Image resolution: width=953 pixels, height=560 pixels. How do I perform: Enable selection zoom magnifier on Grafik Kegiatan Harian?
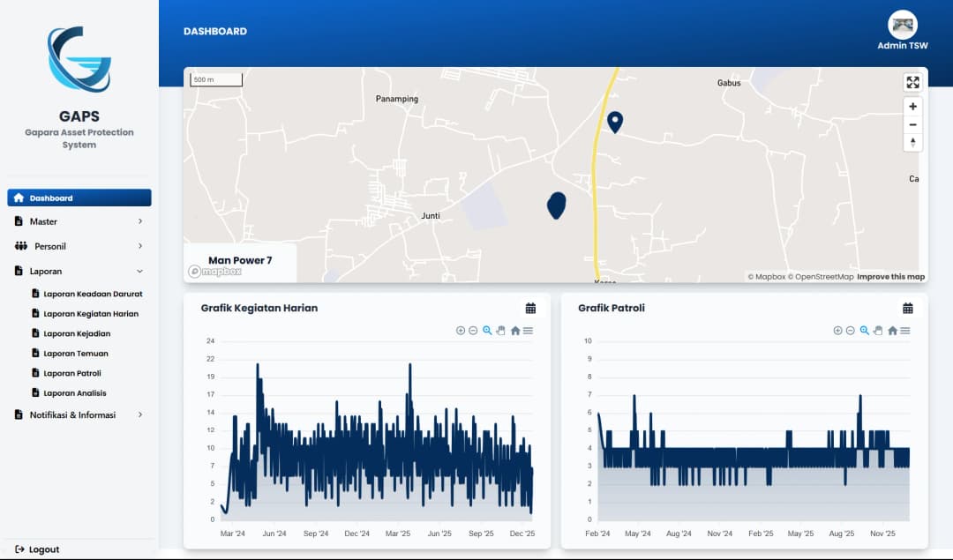(x=487, y=331)
